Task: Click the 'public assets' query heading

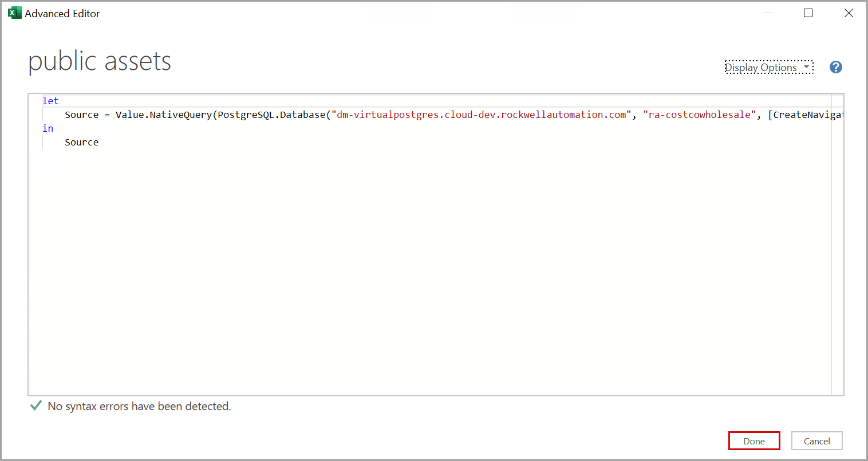Action: (x=100, y=61)
